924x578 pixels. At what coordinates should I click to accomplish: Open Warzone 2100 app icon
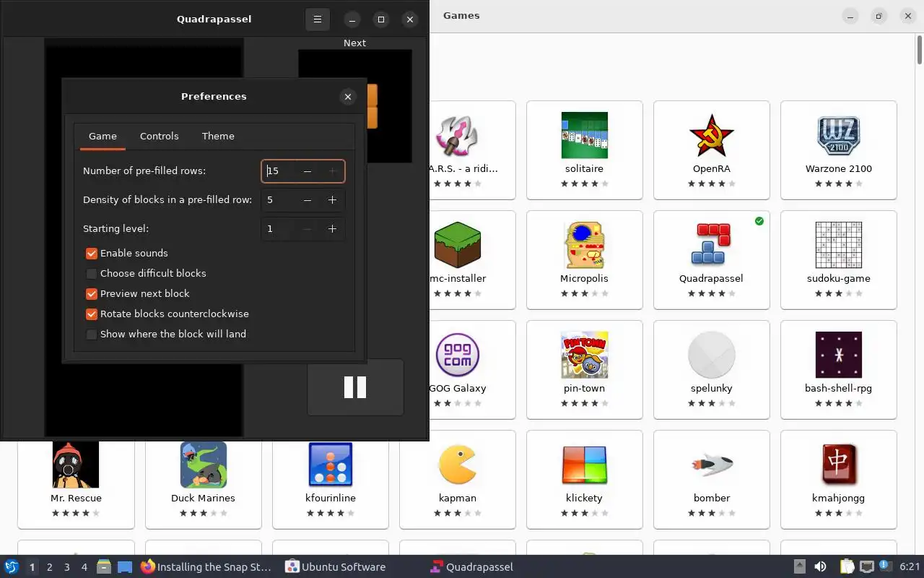(839, 135)
